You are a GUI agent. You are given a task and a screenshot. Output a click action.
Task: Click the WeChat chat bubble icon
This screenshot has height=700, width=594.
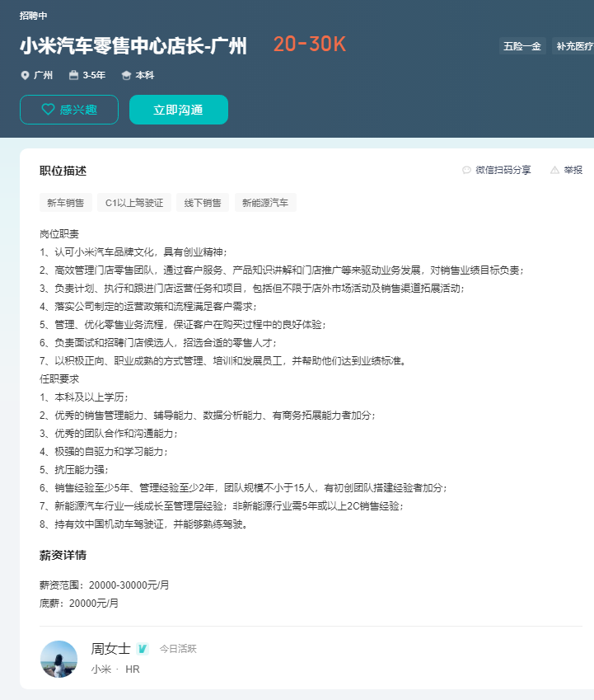(466, 170)
